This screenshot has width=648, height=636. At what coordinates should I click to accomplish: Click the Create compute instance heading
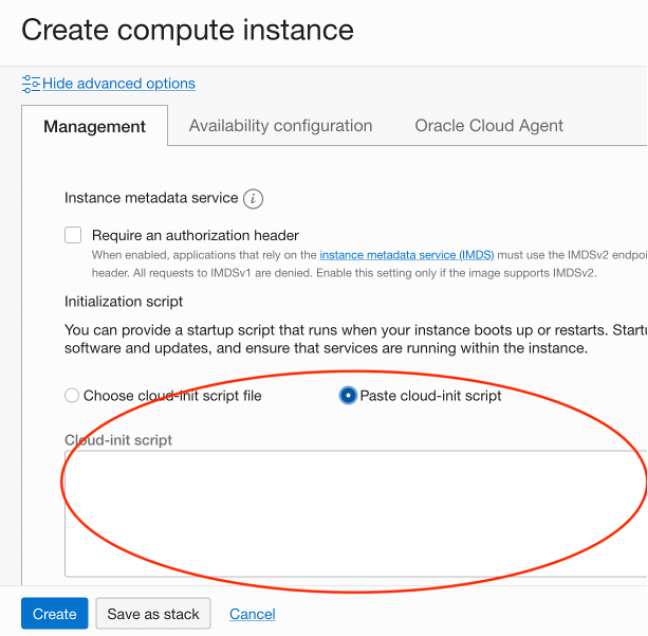click(x=188, y=30)
